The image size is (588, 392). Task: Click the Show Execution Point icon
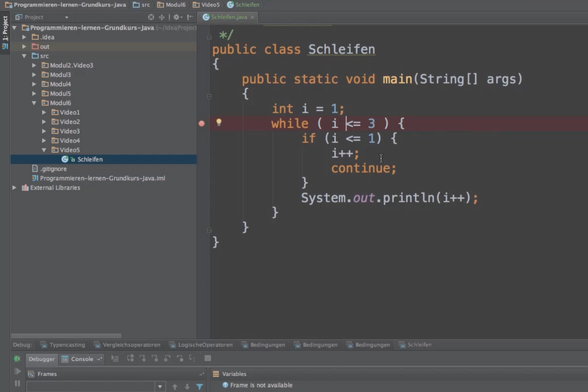coord(116,359)
